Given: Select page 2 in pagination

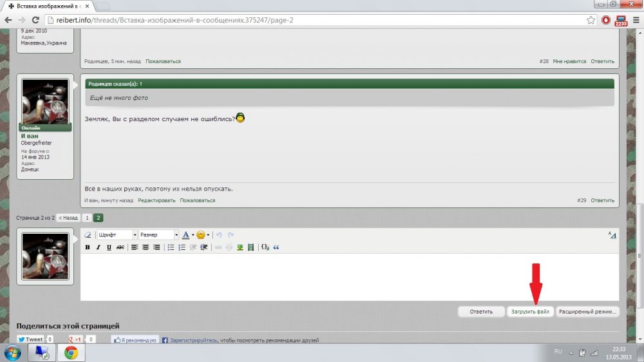Looking at the screenshot, I should tap(98, 218).
